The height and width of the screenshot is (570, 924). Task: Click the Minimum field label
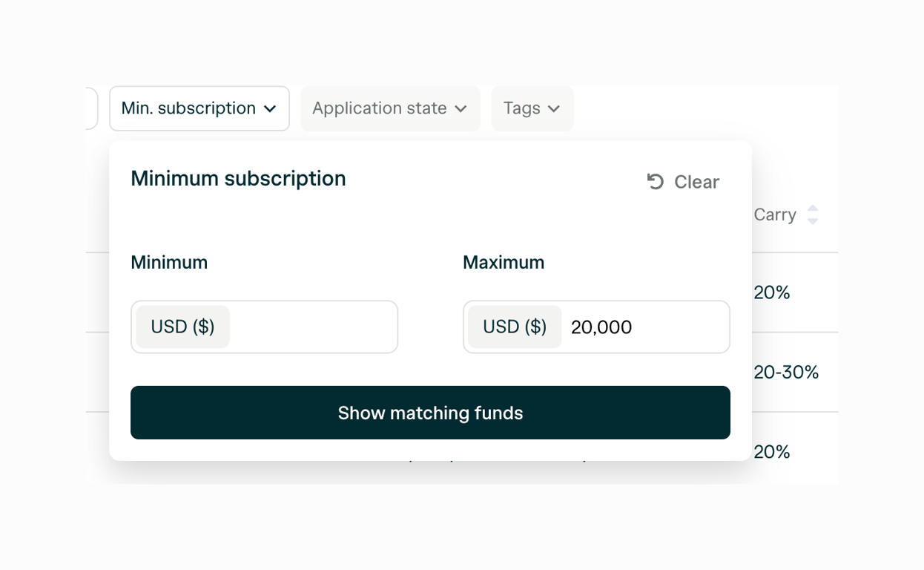point(169,263)
